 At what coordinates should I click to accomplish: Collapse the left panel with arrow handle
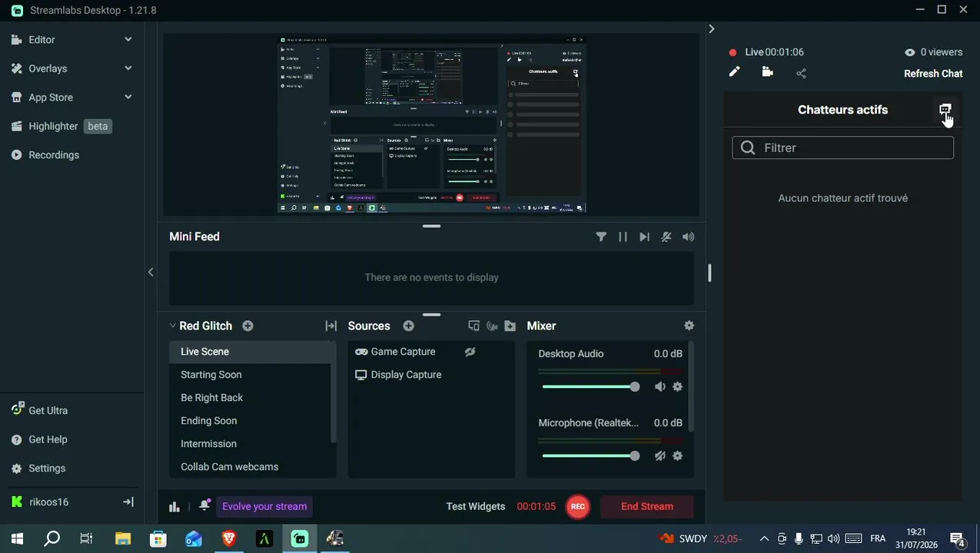[x=151, y=272]
